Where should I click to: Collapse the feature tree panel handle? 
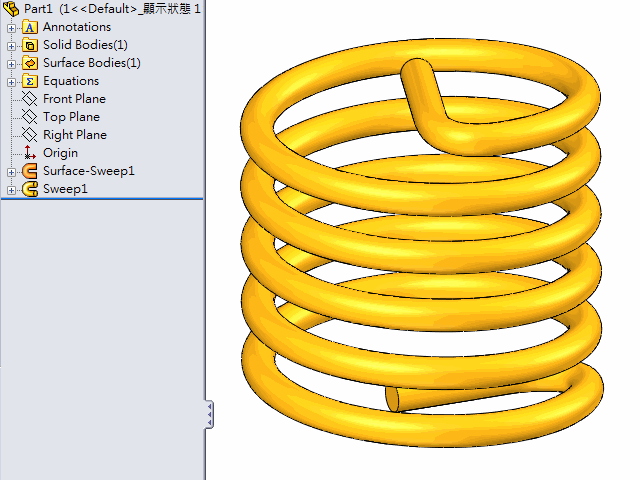coord(209,414)
